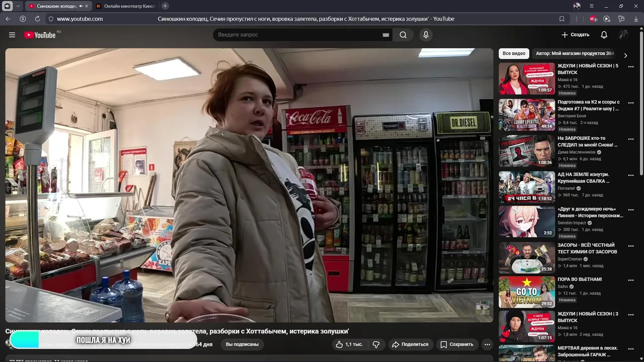Open the ЖДУЛИ НОВЫЙ СЕЗОН 5 ВЫПУСК title

click(x=589, y=69)
